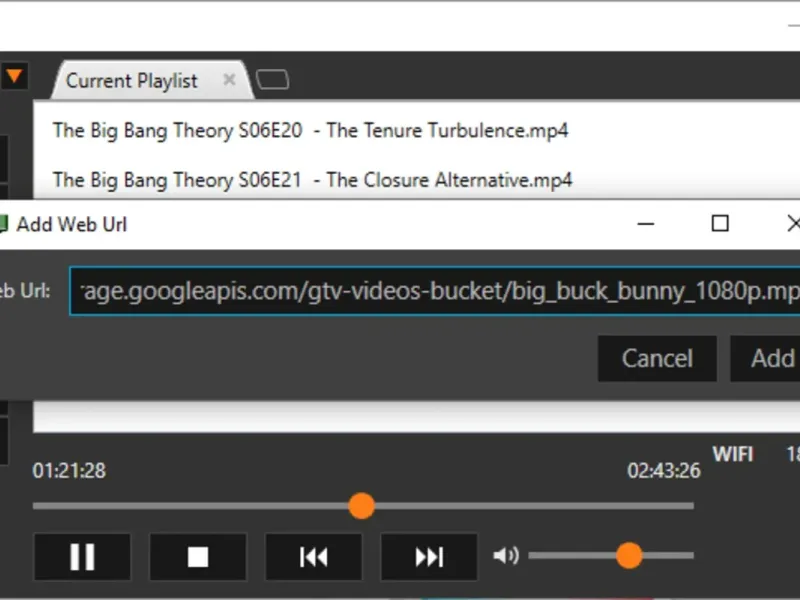Close the Current Playlist tab
800x600 pixels.
pyautogui.click(x=230, y=80)
